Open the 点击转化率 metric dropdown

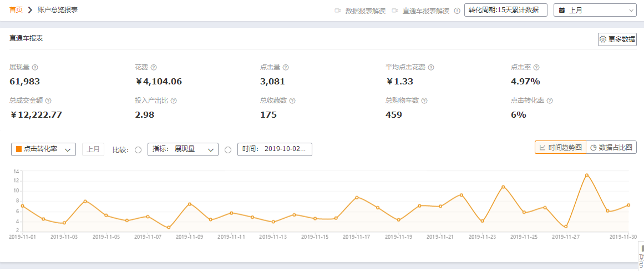pyautogui.click(x=43, y=149)
